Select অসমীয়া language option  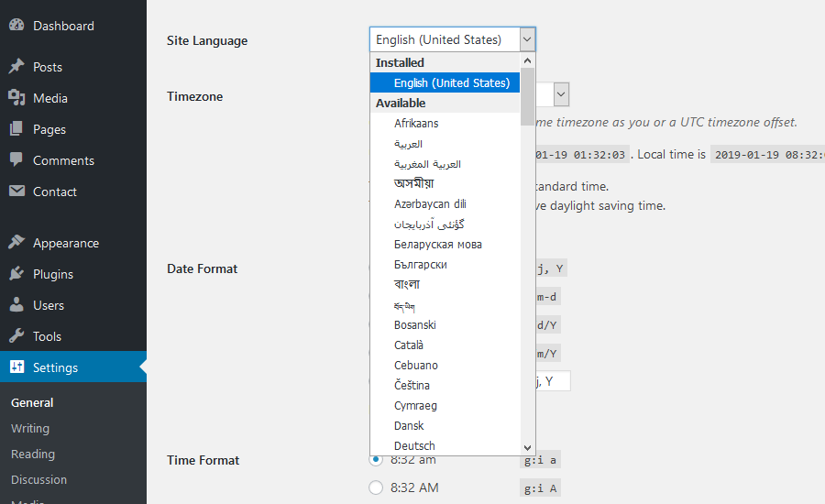tap(445, 183)
